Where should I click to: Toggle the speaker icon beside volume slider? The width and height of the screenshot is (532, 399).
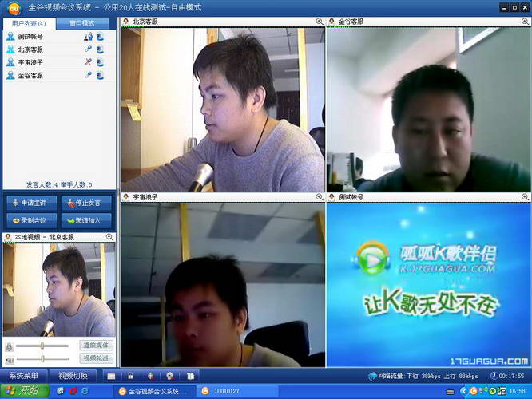coord(9,360)
